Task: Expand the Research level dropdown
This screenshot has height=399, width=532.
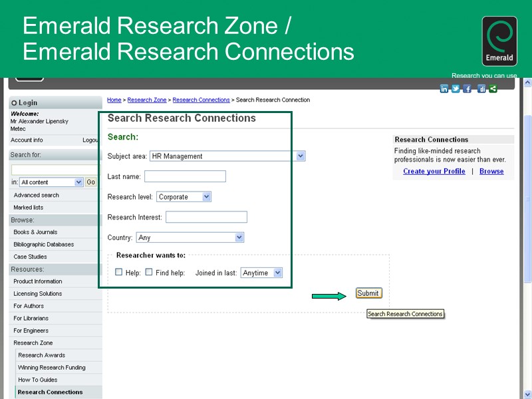Action: click(205, 197)
